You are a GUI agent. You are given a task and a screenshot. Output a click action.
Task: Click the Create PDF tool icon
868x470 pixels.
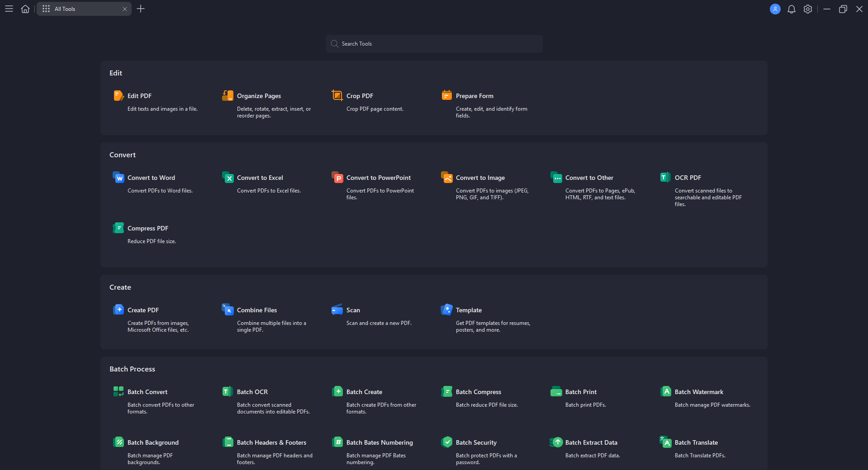point(119,310)
